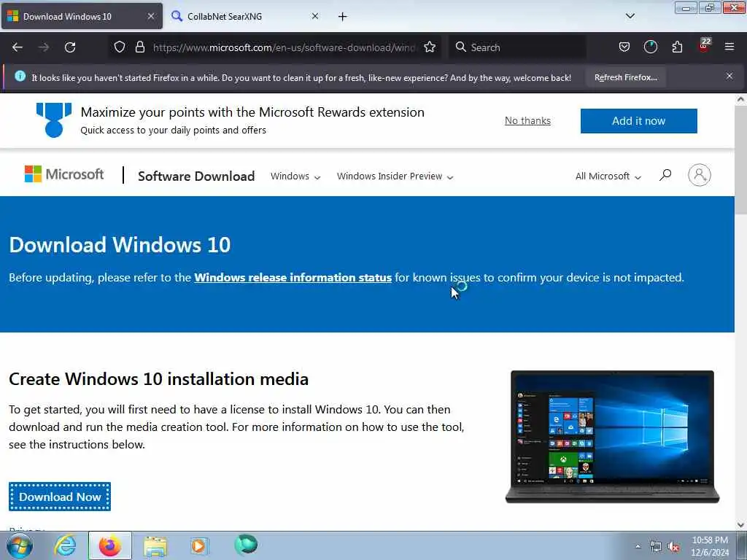This screenshot has width=747, height=560.
Task: Click the Windows 10 laptop image
Action: [612, 437]
